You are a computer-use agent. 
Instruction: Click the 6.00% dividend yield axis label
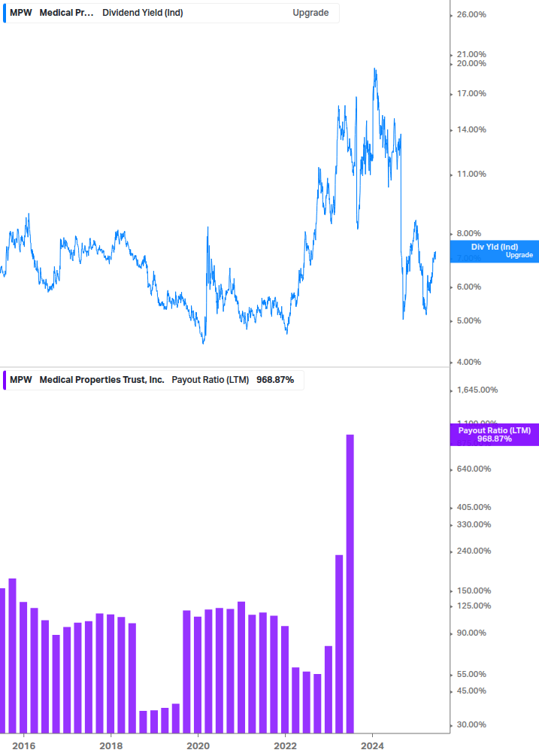tap(468, 287)
